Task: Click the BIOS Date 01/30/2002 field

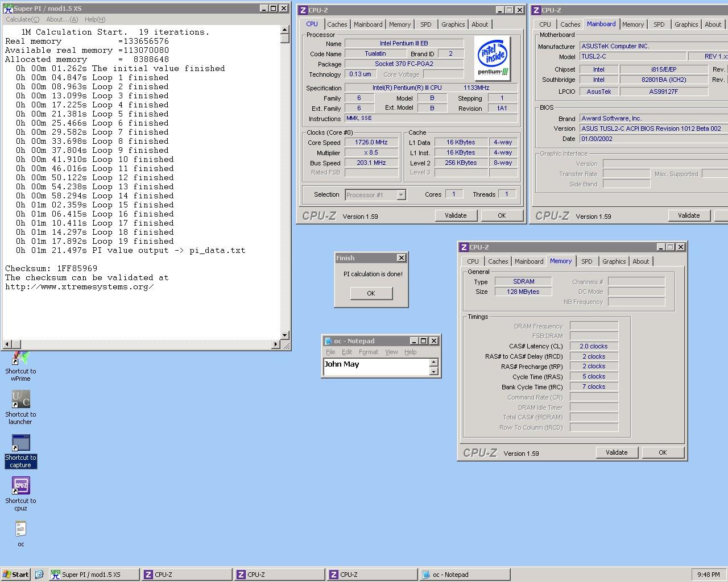Action: (x=653, y=139)
